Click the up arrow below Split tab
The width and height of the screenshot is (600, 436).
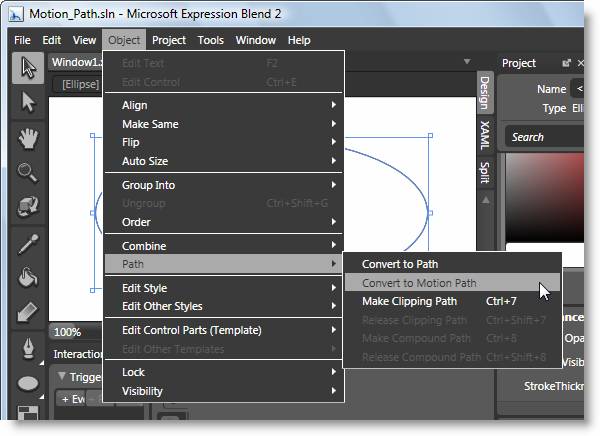[x=486, y=200]
